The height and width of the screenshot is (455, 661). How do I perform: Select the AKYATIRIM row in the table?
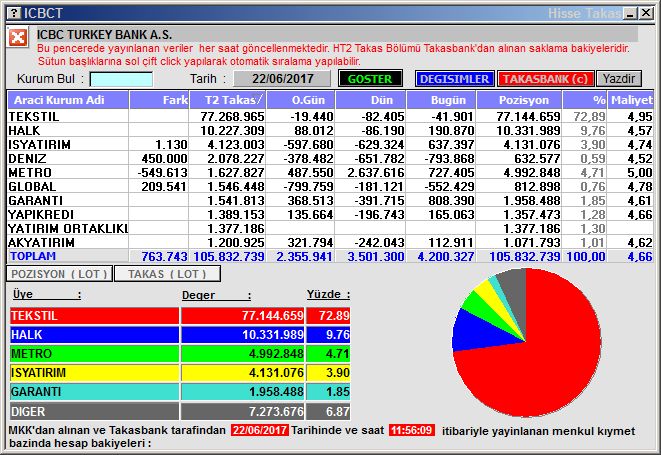[x=330, y=242]
